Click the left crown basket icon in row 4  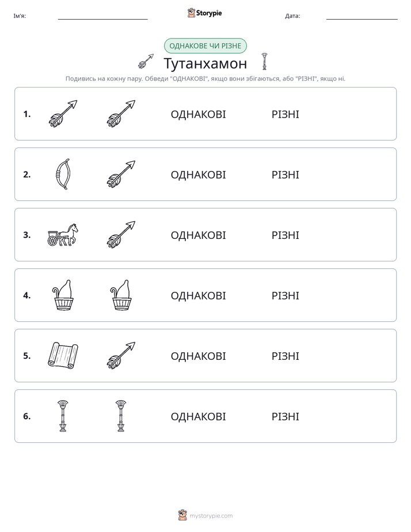click(63, 295)
